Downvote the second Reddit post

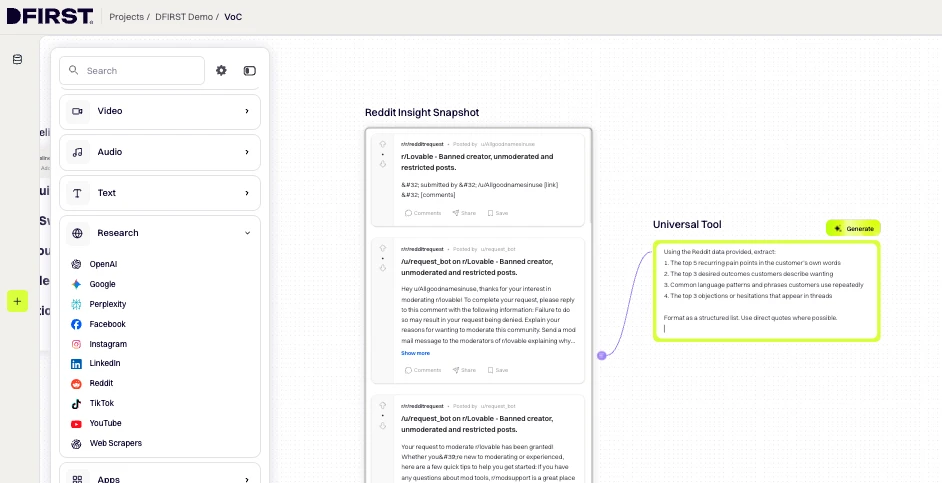382,268
